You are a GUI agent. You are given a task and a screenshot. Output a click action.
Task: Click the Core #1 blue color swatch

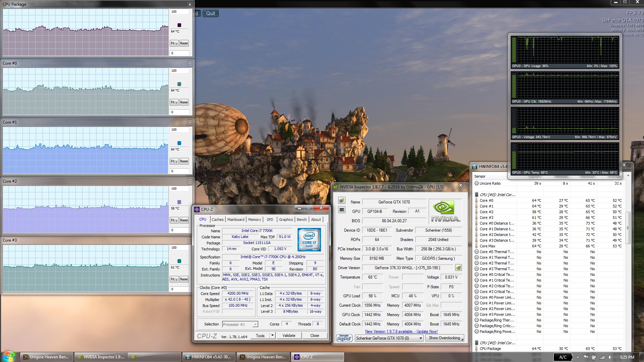pos(179,143)
